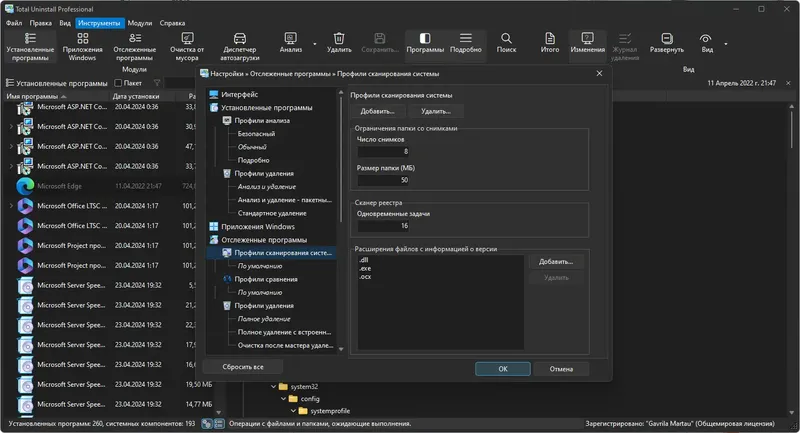Open the Модули menu
Viewport: 800px width, 433px height.
click(x=140, y=23)
